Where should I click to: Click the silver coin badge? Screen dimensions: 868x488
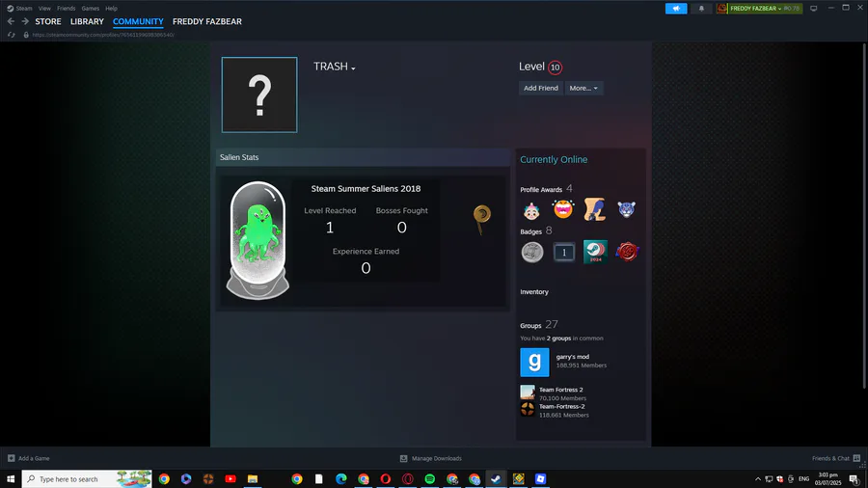pyautogui.click(x=532, y=253)
